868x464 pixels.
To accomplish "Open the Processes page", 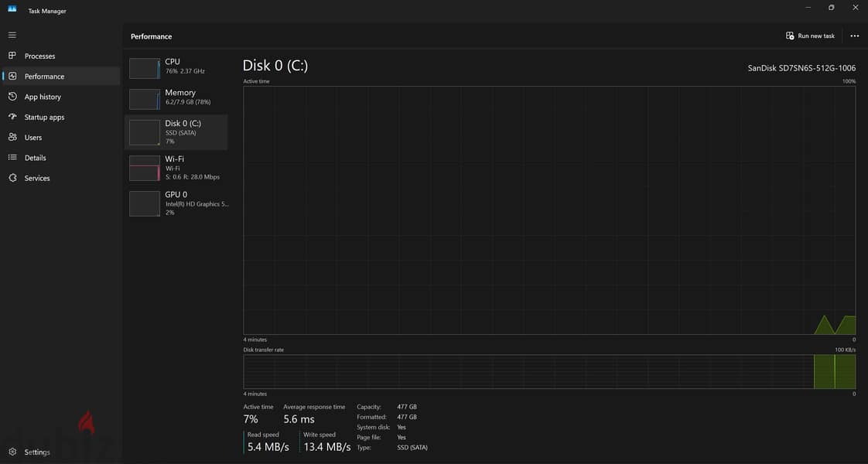I will [40, 56].
